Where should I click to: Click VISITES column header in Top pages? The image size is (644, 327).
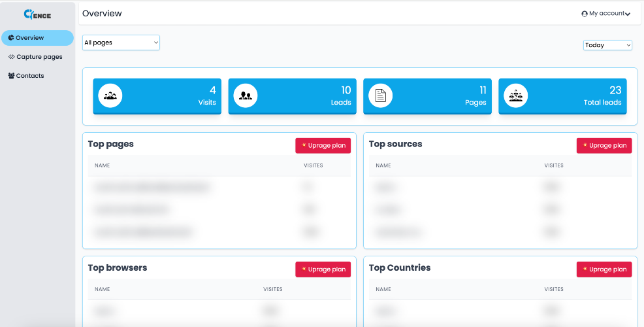[314, 165]
